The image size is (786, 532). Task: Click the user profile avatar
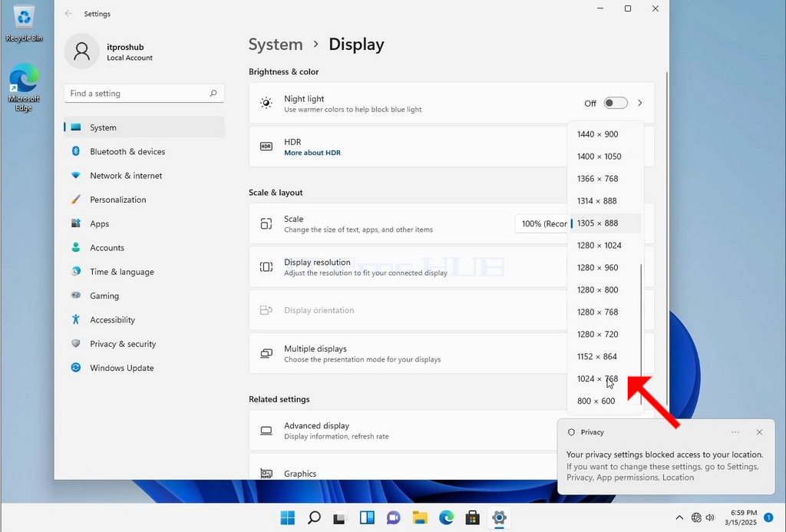(81, 51)
